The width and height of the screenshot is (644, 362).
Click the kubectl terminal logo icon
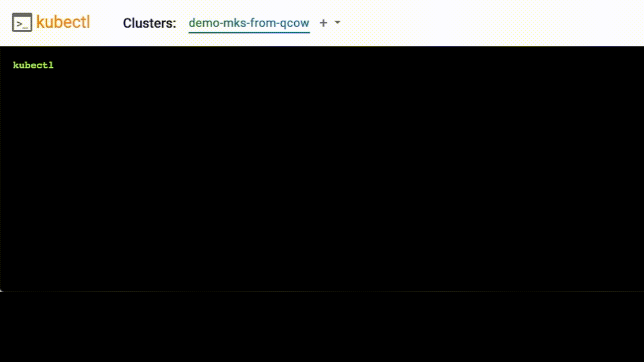[22, 23]
